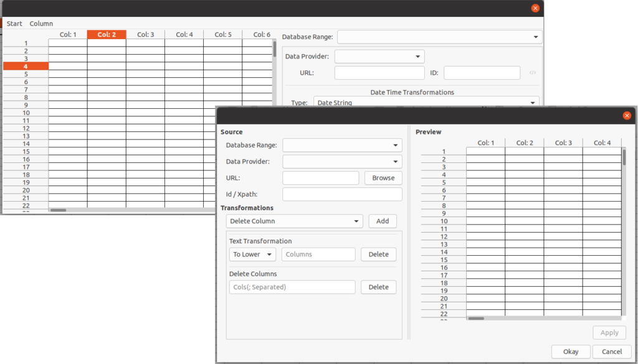
Task: Click the Cols(; Separated) input field
Action: click(x=292, y=287)
